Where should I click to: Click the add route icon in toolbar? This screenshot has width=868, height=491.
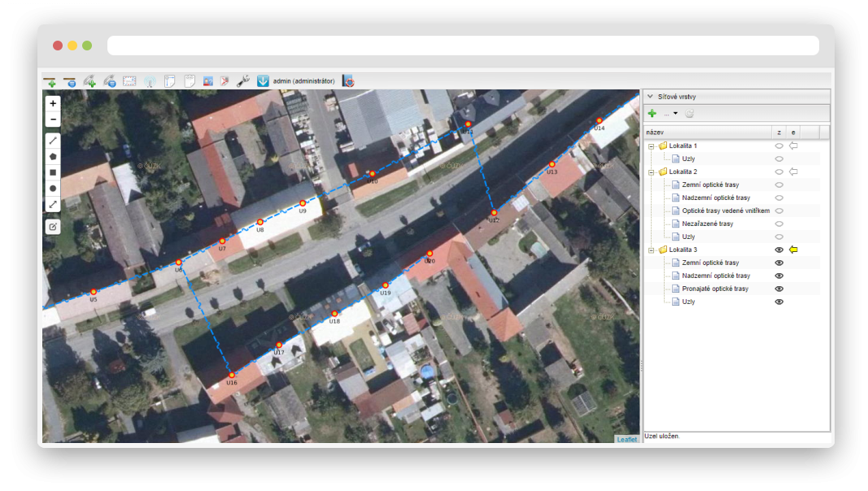(x=50, y=81)
